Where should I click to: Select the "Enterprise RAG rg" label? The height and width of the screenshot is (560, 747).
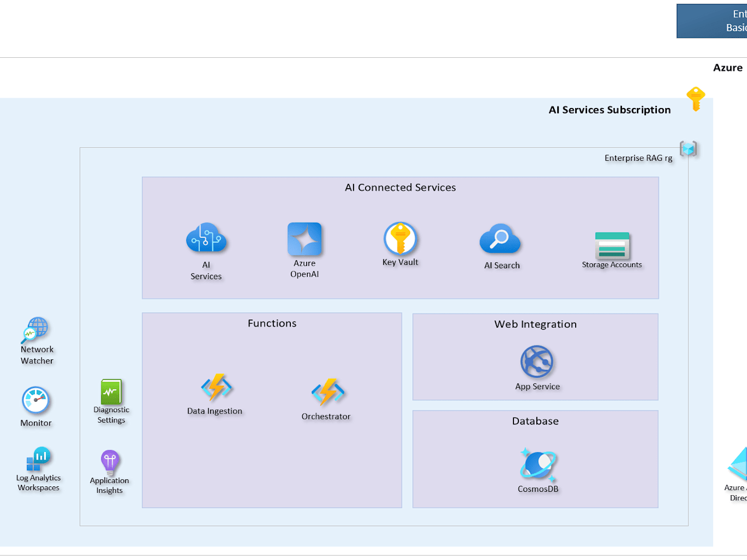coord(638,158)
